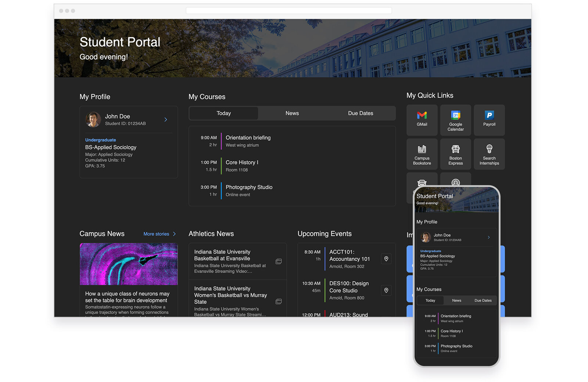Click Student ID: 01234AB on desktop

(125, 124)
